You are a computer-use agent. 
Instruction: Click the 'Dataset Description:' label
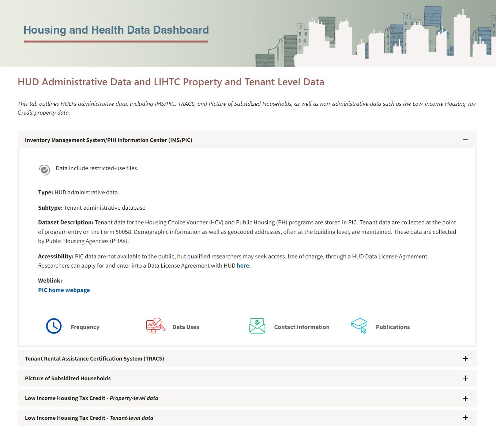click(x=66, y=223)
